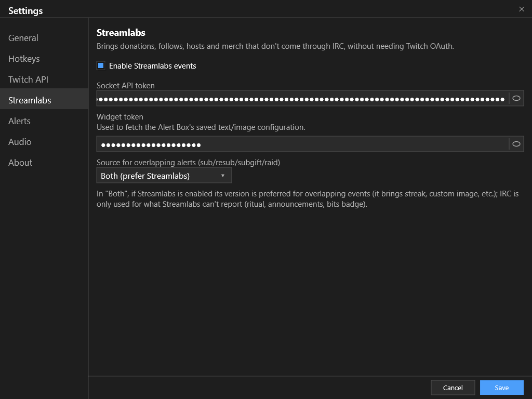This screenshot has height=399, width=532.
Task: Reveal the Widget token with eye icon
Action: 516,144
